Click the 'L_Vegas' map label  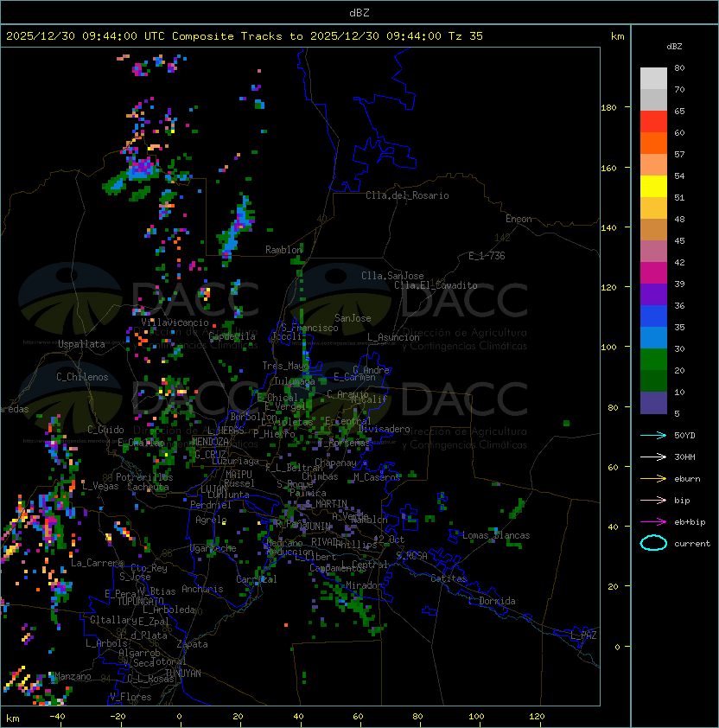[x=100, y=486]
